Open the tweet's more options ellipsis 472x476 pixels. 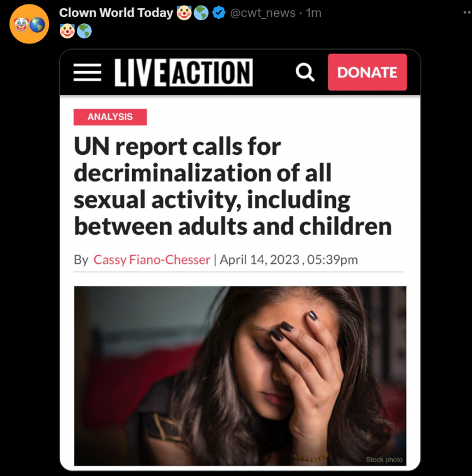click(x=467, y=13)
